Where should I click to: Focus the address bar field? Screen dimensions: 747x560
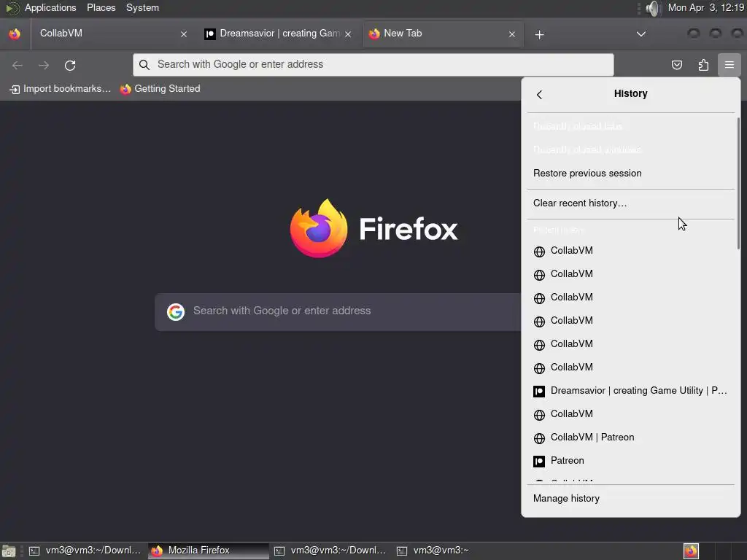(373, 65)
